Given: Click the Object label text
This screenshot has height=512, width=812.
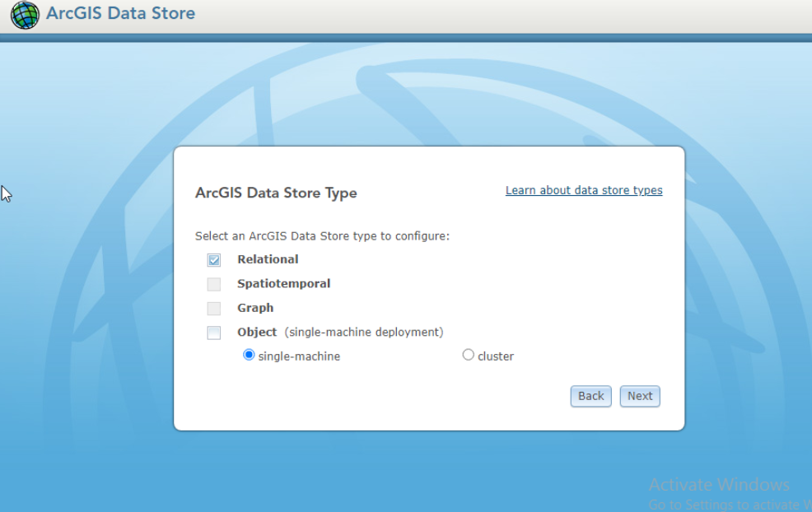Looking at the screenshot, I should coord(257,332).
